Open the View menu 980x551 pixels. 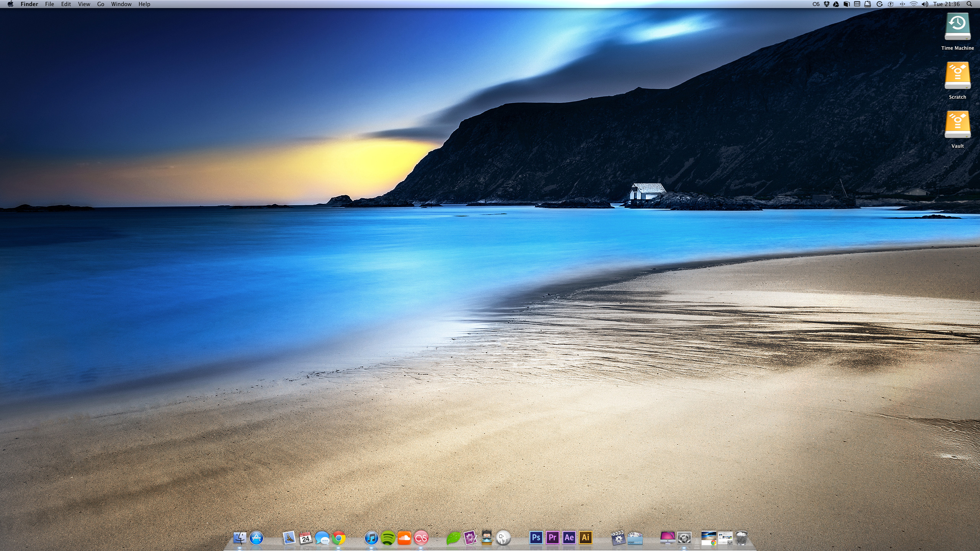point(84,4)
